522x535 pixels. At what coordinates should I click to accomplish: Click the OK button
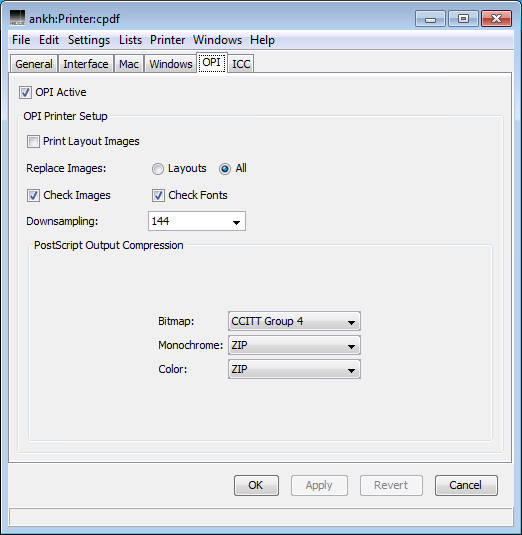[x=256, y=485]
